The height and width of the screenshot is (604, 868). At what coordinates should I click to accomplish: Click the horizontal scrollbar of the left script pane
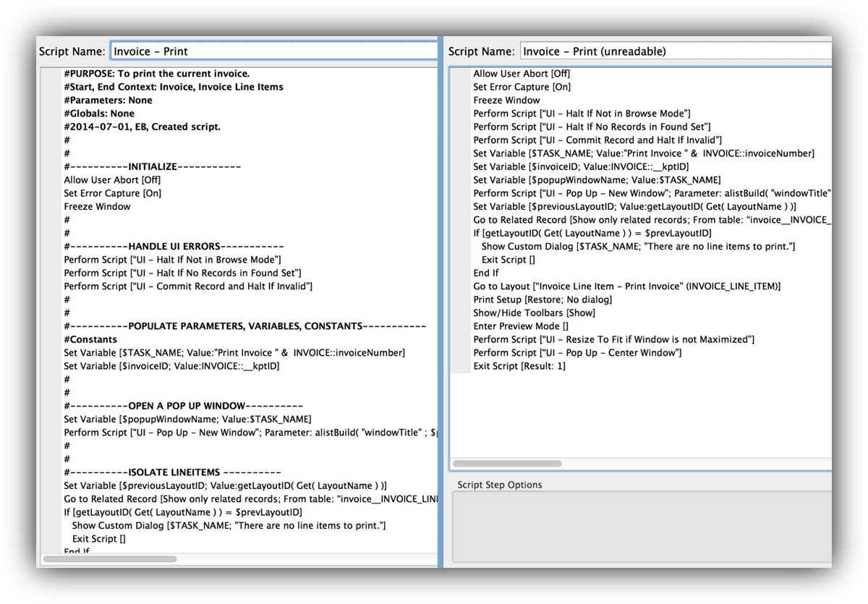109,559
